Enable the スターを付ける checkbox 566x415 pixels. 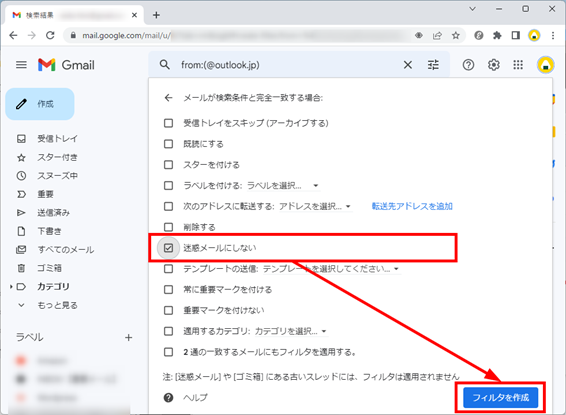pyautogui.click(x=168, y=165)
